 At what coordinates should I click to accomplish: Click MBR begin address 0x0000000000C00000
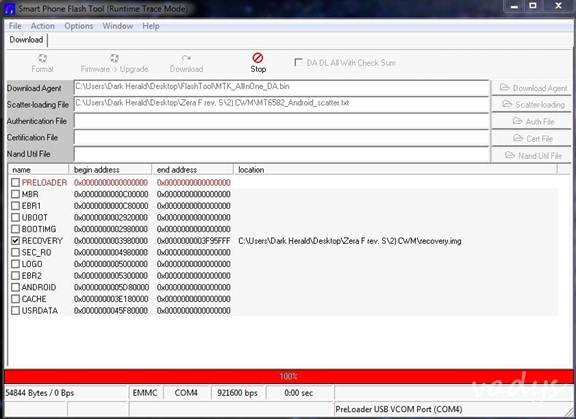(111, 194)
